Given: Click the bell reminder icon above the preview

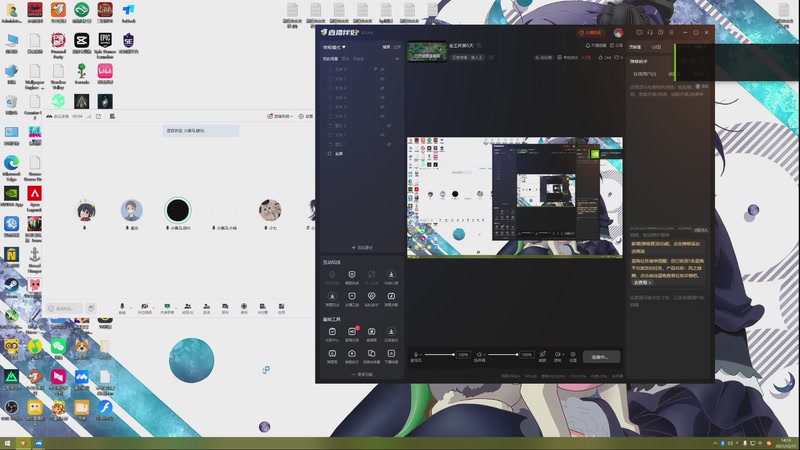Looking at the screenshot, I should (x=588, y=45).
